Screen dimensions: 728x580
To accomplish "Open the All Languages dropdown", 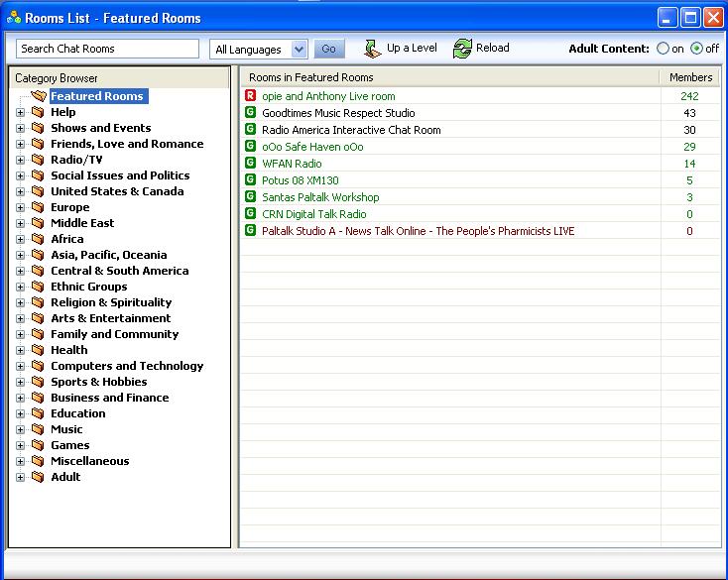I will coord(299,49).
